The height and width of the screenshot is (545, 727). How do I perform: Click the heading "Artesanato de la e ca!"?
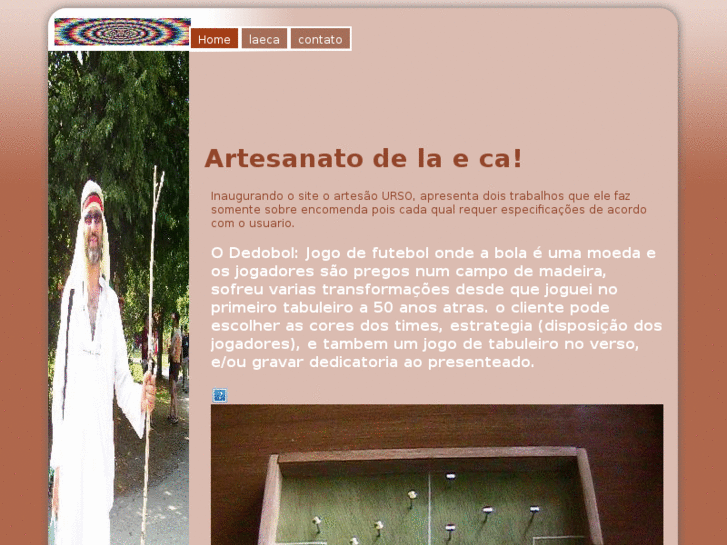(x=364, y=158)
